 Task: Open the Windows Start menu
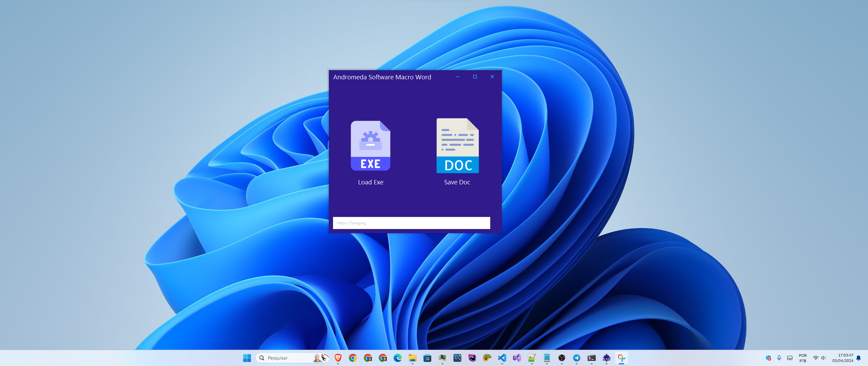click(247, 358)
